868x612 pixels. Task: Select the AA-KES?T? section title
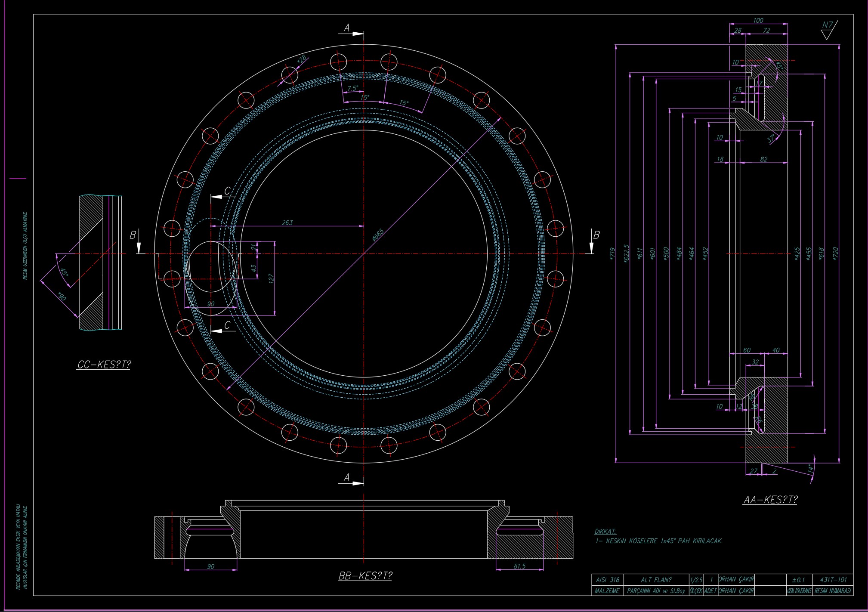coord(770,500)
